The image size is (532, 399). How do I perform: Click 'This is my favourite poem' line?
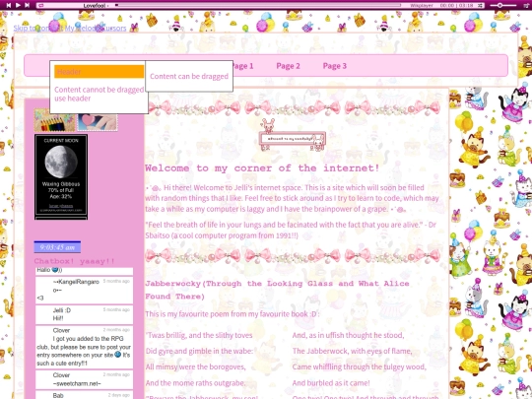point(233,314)
